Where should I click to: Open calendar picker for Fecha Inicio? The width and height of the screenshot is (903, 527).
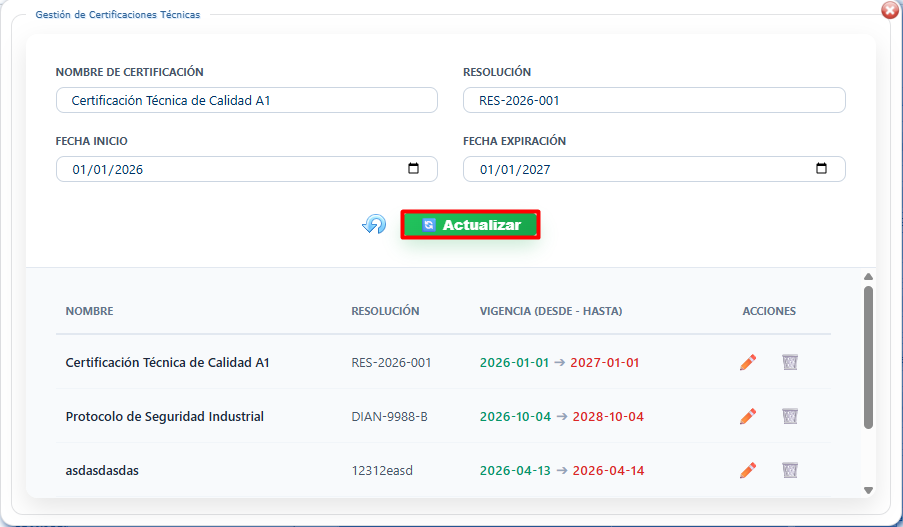click(x=414, y=169)
